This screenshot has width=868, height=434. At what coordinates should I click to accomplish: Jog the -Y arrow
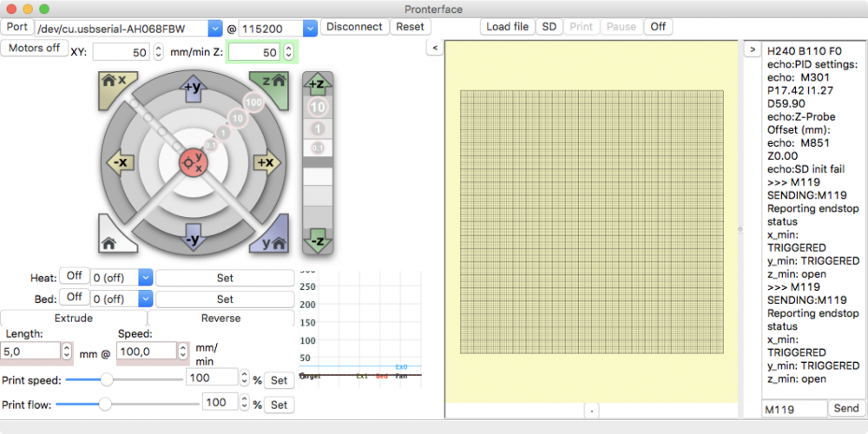coord(194,238)
